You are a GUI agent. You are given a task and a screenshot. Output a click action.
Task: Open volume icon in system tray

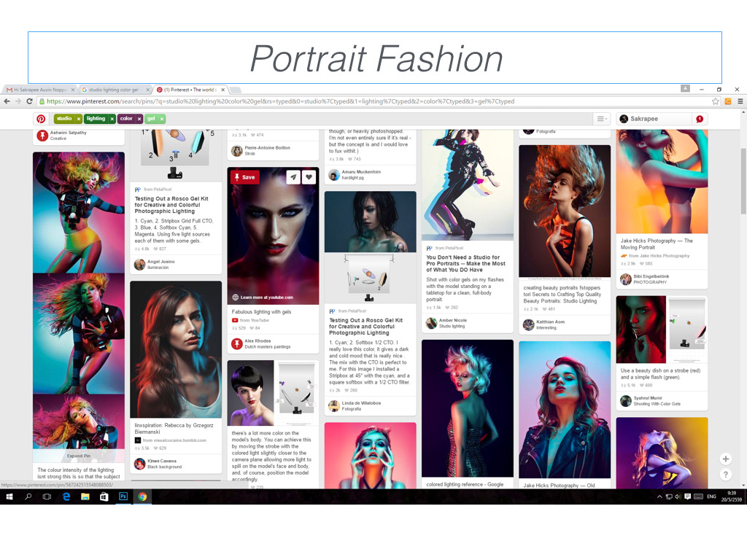click(x=678, y=497)
